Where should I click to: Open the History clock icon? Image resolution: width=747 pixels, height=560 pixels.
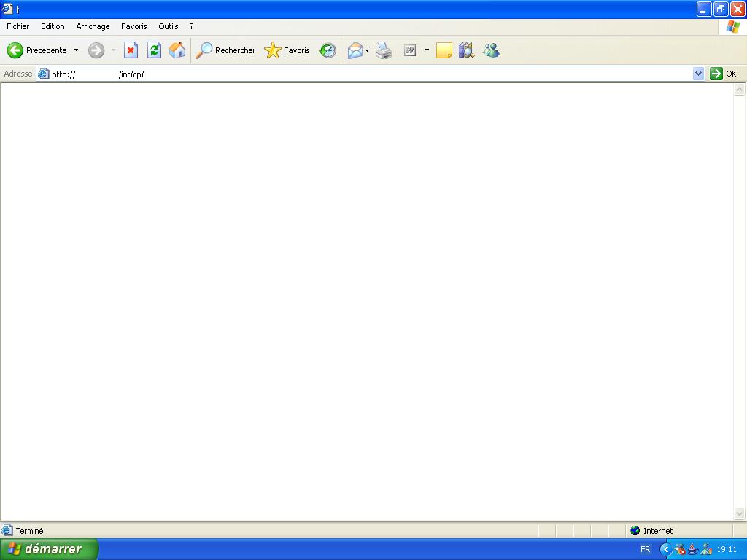(x=328, y=50)
